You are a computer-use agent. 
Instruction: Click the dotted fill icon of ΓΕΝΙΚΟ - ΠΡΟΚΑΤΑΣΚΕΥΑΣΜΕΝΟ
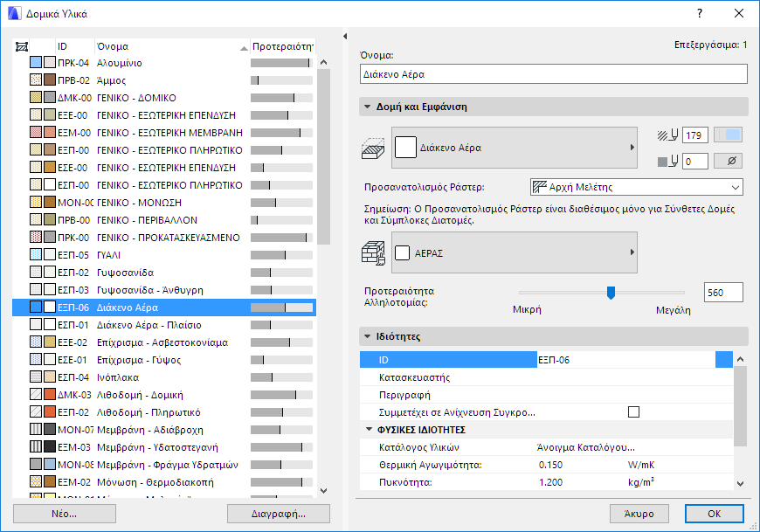(36, 237)
